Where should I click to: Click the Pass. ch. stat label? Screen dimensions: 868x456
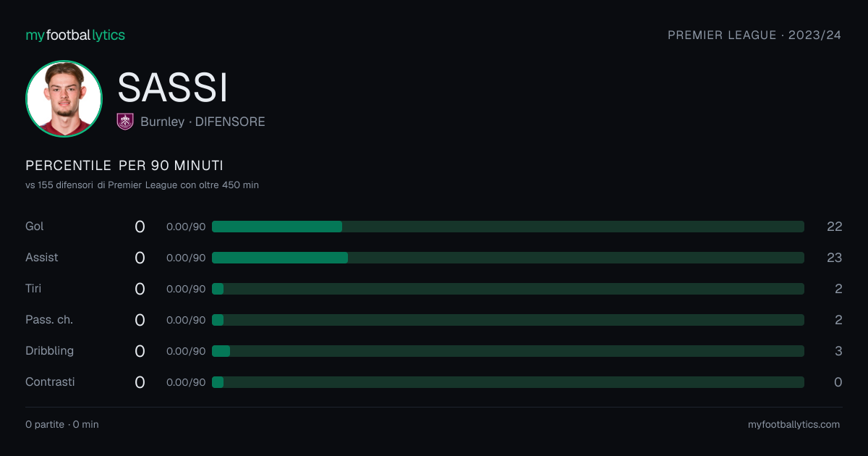pyautogui.click(x=49, y=320)
